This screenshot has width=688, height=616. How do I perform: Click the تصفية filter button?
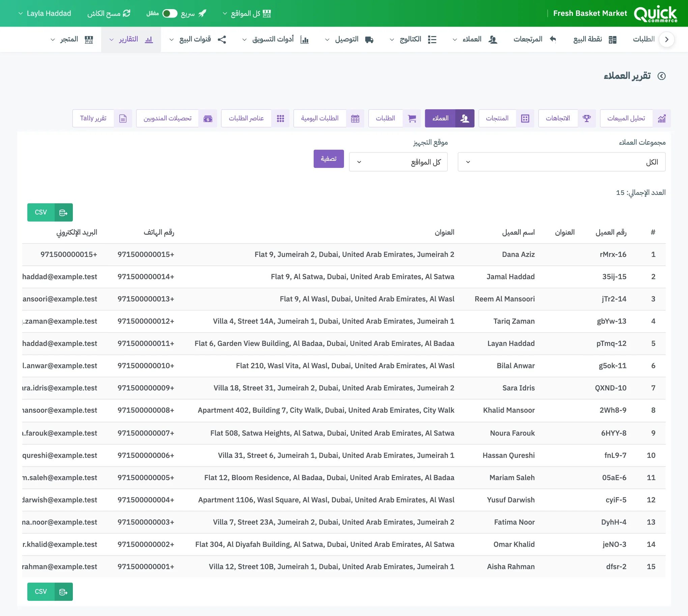(328, 158)
